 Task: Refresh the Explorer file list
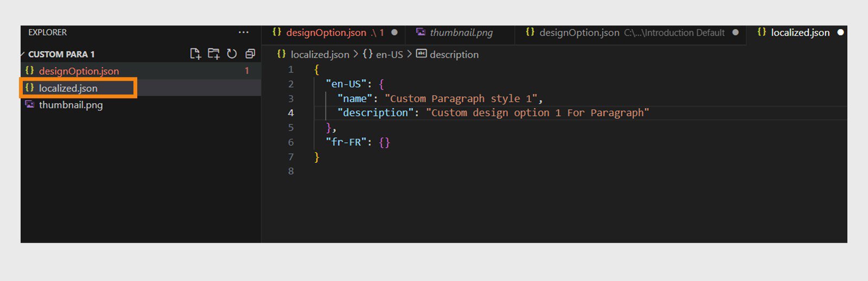tap(232, 54)
